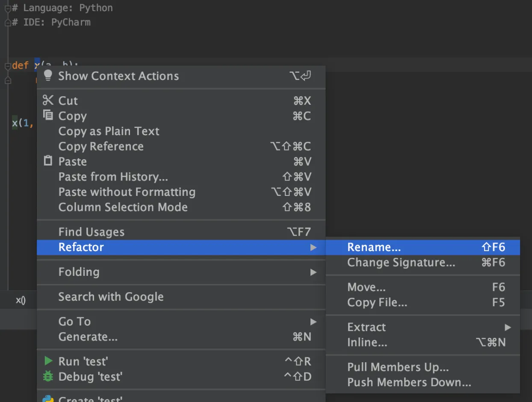Viewport: 532px width, 402px height.
Task: Choose Pull Members Up...
Action: click(x=423, y=367)
